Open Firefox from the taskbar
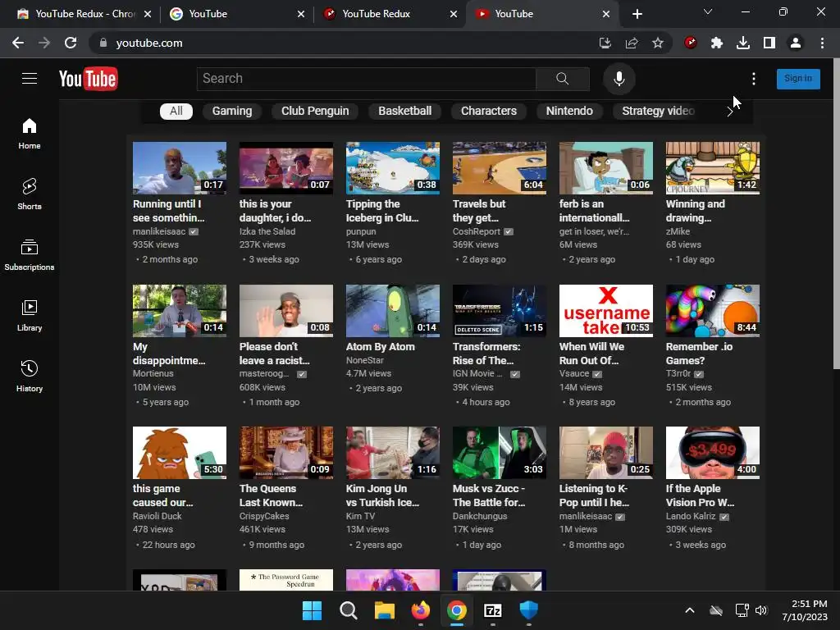 [421, 610]
